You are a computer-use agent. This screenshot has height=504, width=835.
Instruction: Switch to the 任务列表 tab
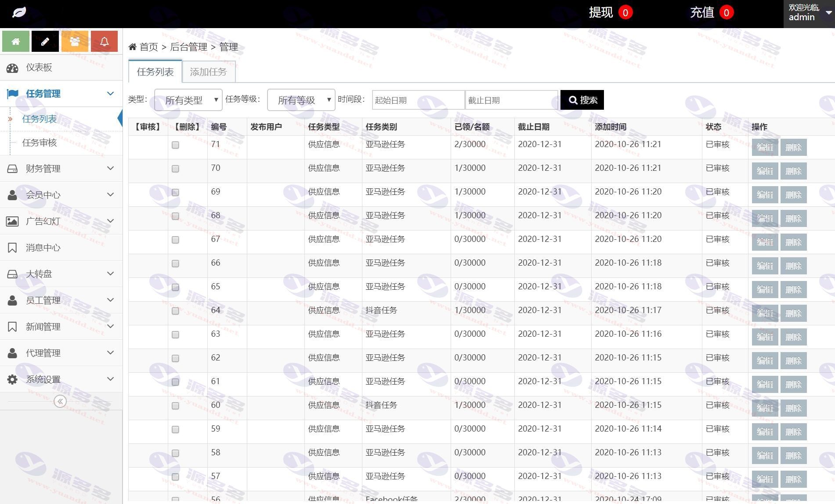click(155, 72)
